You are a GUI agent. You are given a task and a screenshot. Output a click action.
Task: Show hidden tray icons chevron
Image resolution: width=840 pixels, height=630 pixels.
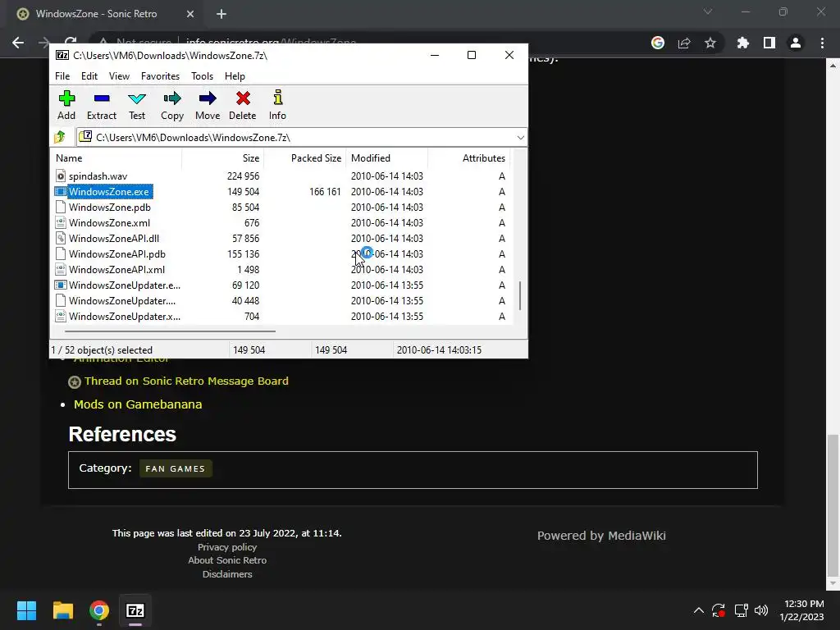coord(699,610)
